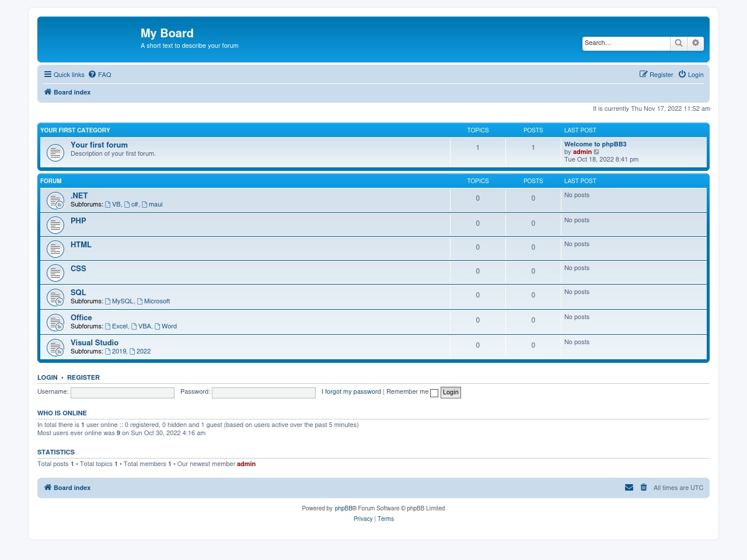Focus the Username input field
This screenshot has width=747, height=560.
tap(123, 393)
